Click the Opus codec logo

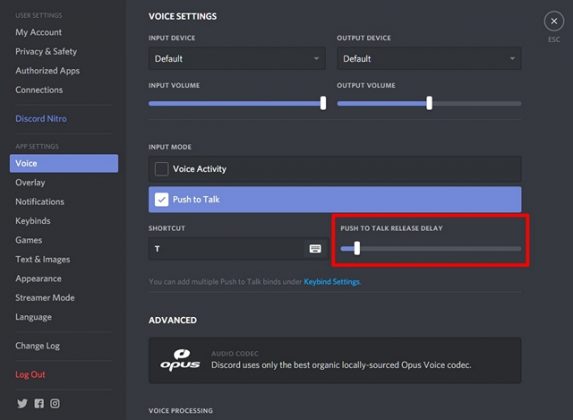(x=180, y=360)
